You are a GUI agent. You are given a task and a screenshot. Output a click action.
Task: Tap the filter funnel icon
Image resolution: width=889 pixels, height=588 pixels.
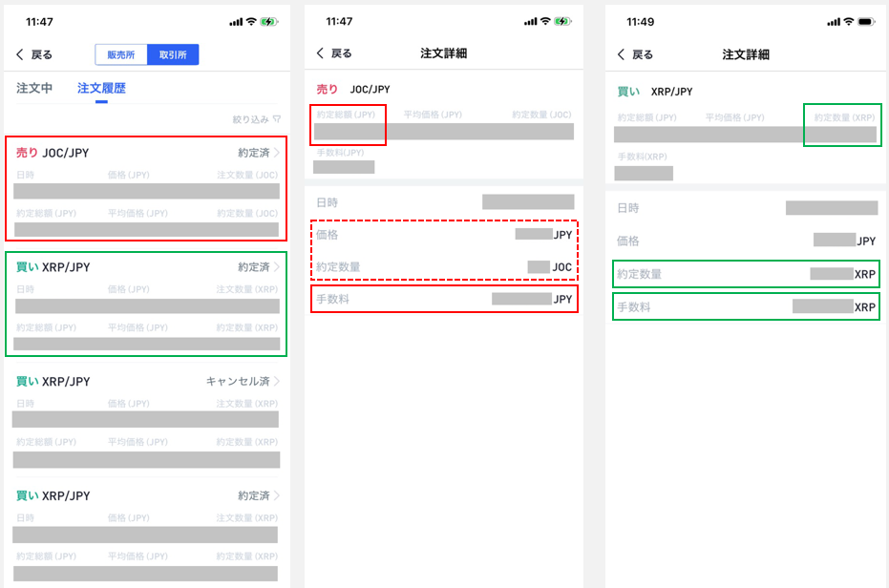tap(277, 119)
